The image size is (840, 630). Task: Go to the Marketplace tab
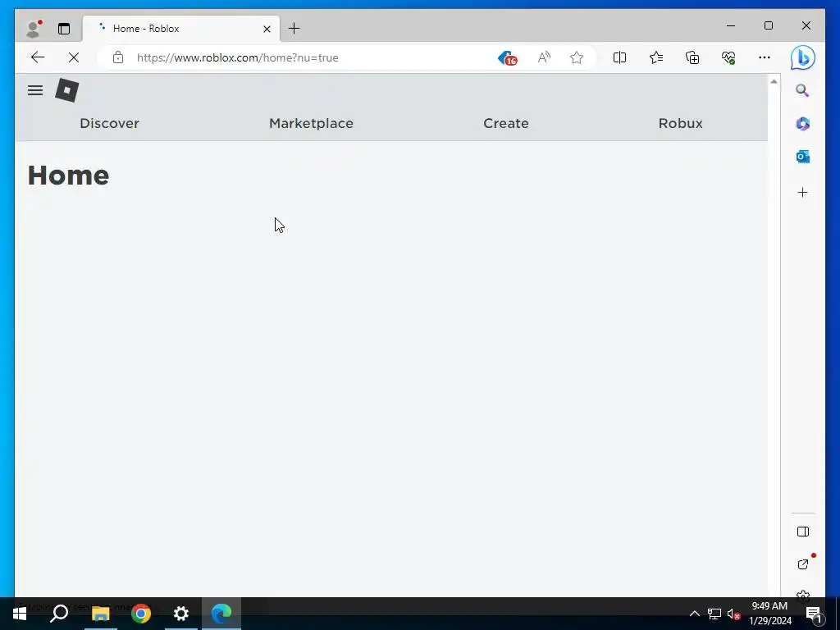pos(311,123)
